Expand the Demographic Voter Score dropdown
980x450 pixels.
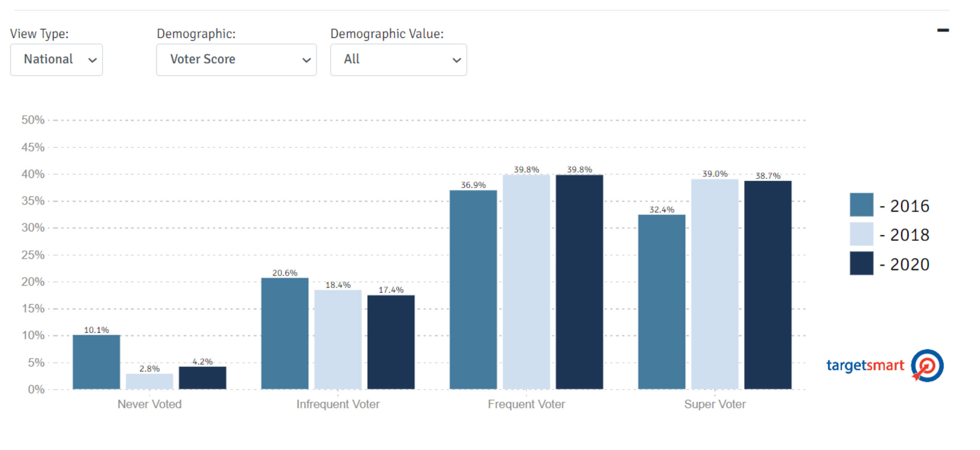[236, 60]
